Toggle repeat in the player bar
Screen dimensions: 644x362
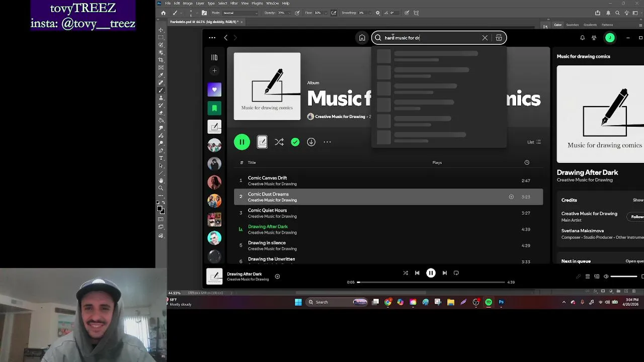[x=456, y=273]
